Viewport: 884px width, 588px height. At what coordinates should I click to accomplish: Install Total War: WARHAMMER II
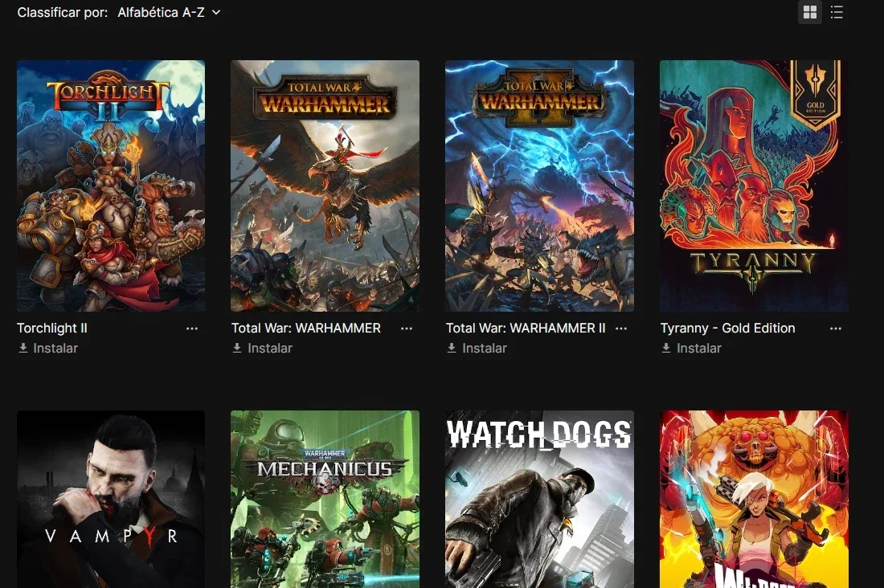[x=477, y=349]
